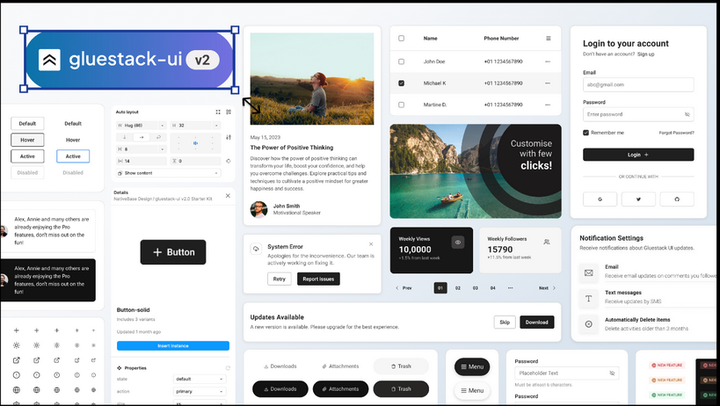Click the envelope icon beside the Email notification
This screenshot has width=720, height=406.
(588, 273)
